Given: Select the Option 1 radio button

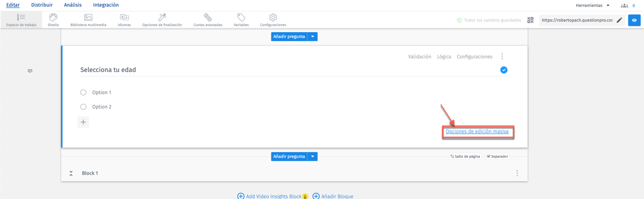Looking at the screenshot, I should [83, 92].
